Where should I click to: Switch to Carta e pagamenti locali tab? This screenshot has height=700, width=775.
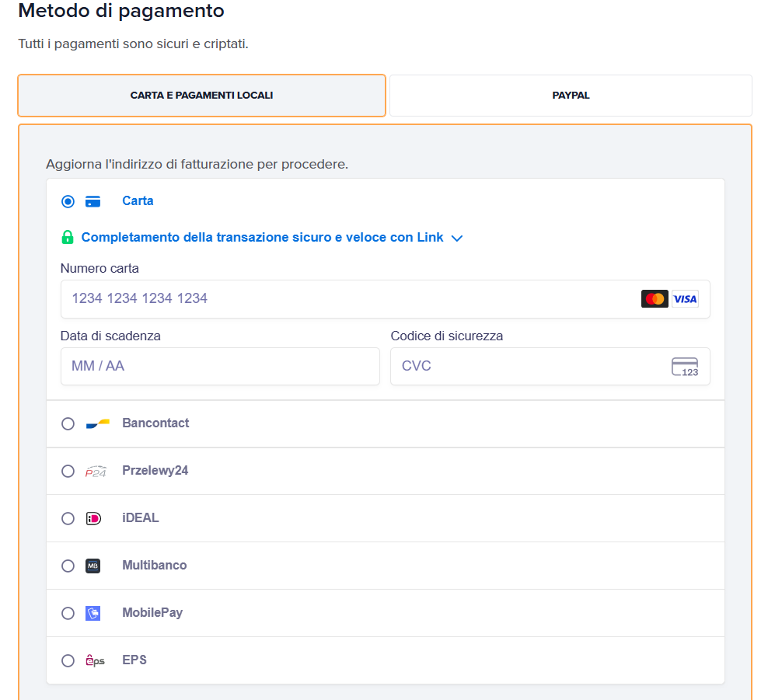click(x=201, y=96)
